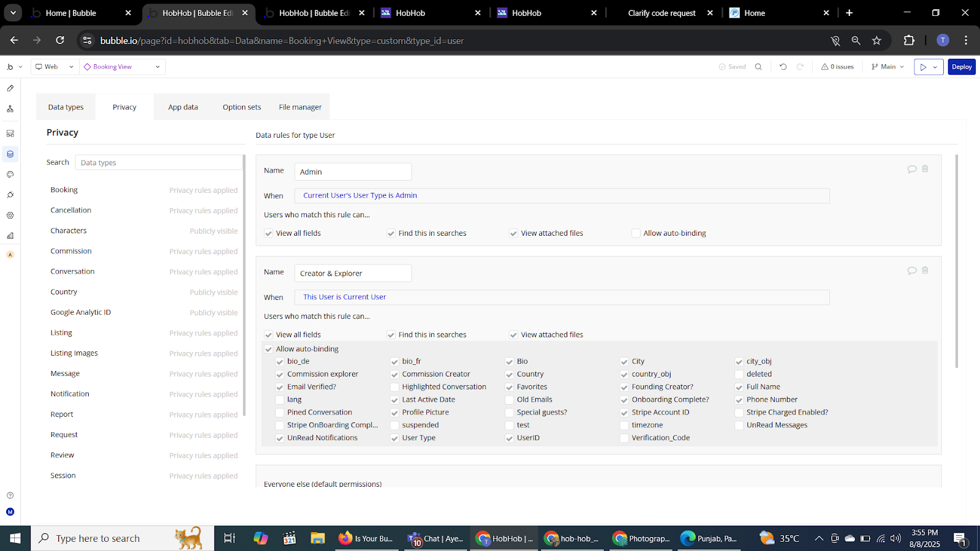Toggle the bio_de auto-binding checkbox
Viewport: 980px width, 551px height.
tap(280, 362)
